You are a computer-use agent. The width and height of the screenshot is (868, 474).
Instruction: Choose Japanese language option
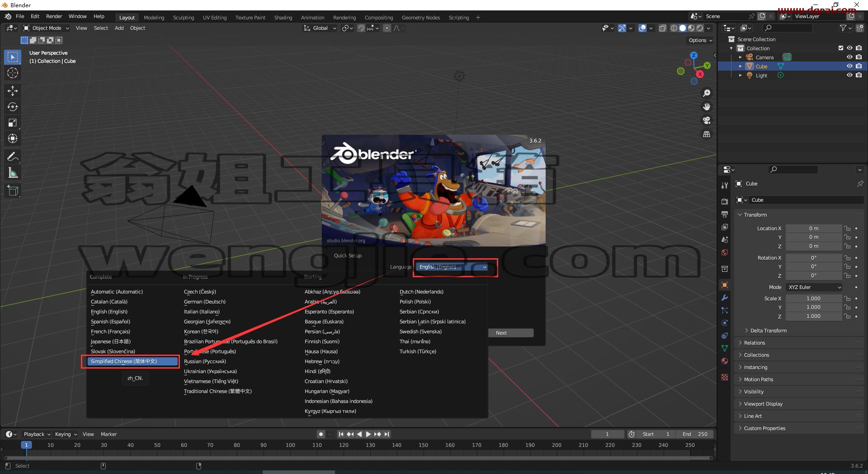point(110,341)
